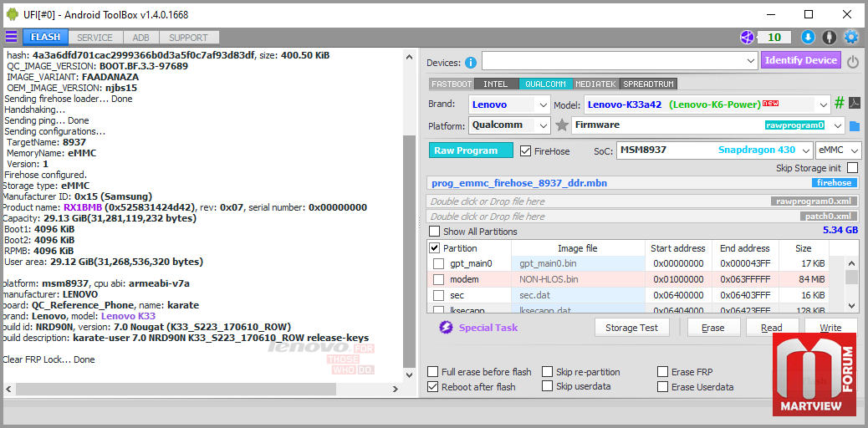
Task: Select the FASTBOOT chipset tab
Action: [x=452, y=84]
